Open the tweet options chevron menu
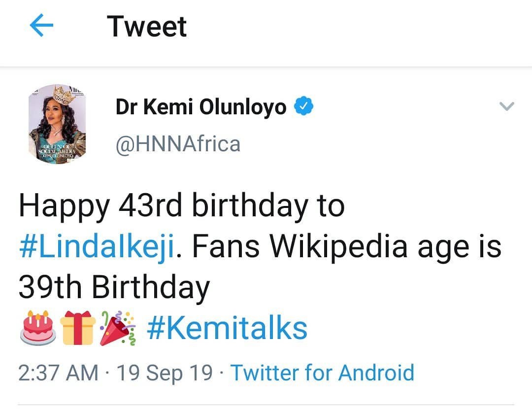 click(x=506, y=106)
